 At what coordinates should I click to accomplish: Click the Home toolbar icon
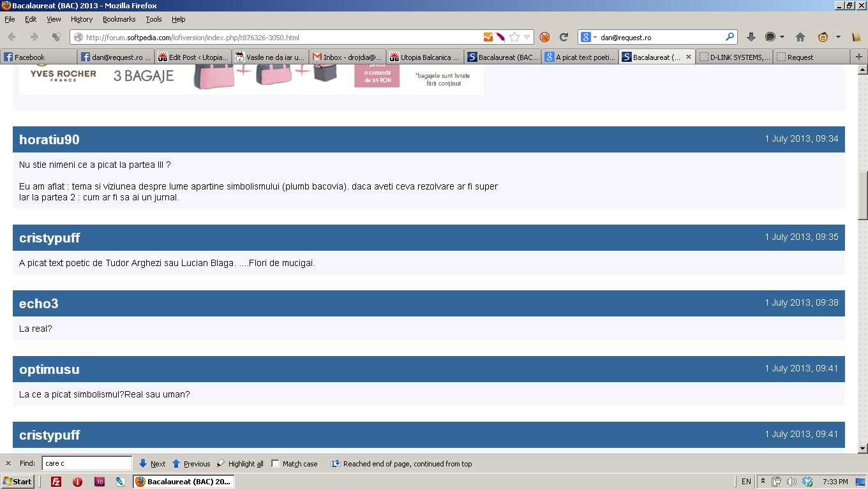tap(800, 37)
